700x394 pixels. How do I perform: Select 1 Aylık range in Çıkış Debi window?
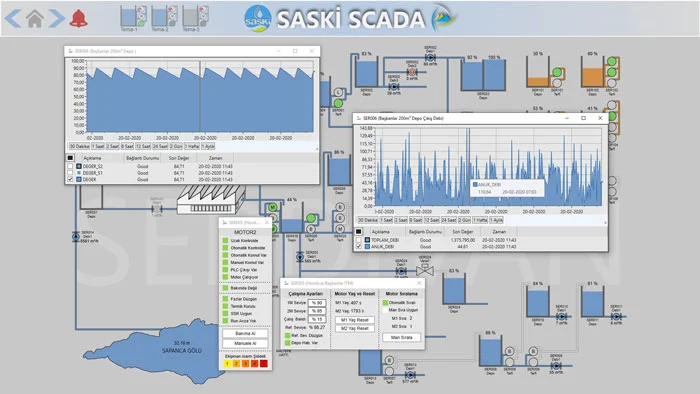[496, 220]
